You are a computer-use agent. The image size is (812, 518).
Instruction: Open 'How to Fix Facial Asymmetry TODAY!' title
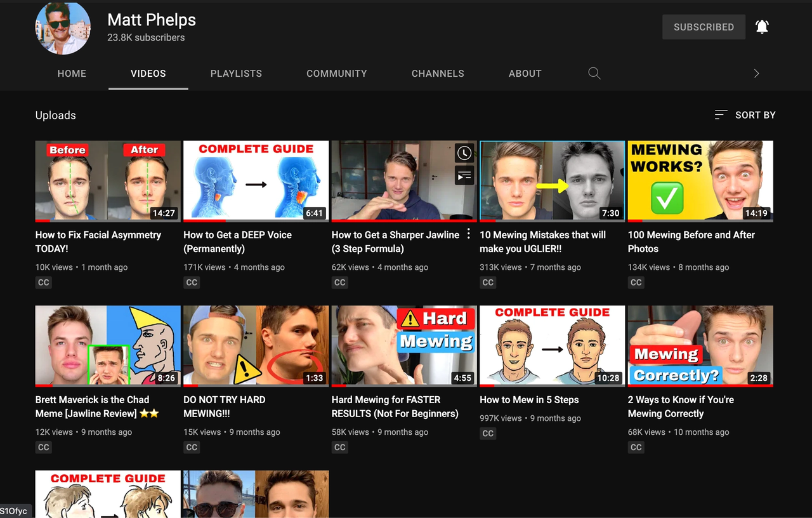click(x=98, y=241)
